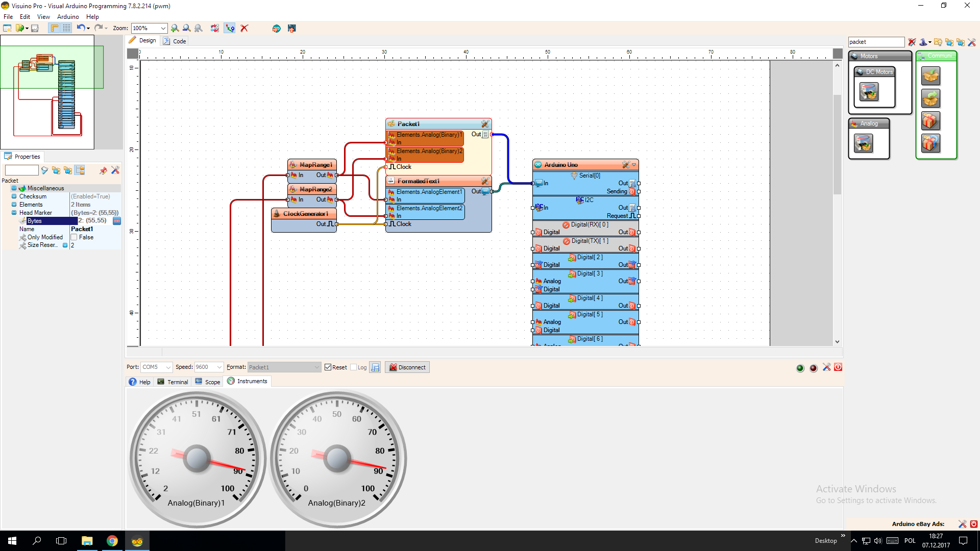Screen dimensions: 980x551
Task: Click the Open project folder icon
Action: [x=19, y=28]
